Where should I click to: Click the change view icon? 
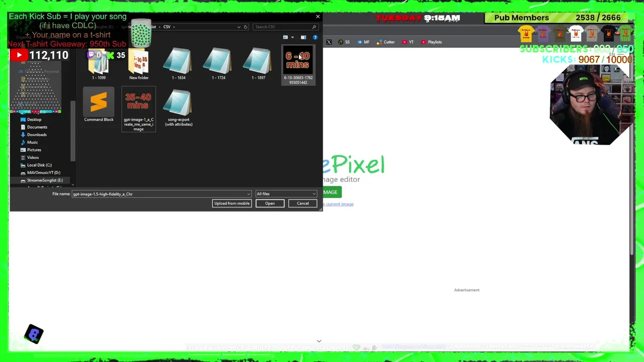coord(285,38)
